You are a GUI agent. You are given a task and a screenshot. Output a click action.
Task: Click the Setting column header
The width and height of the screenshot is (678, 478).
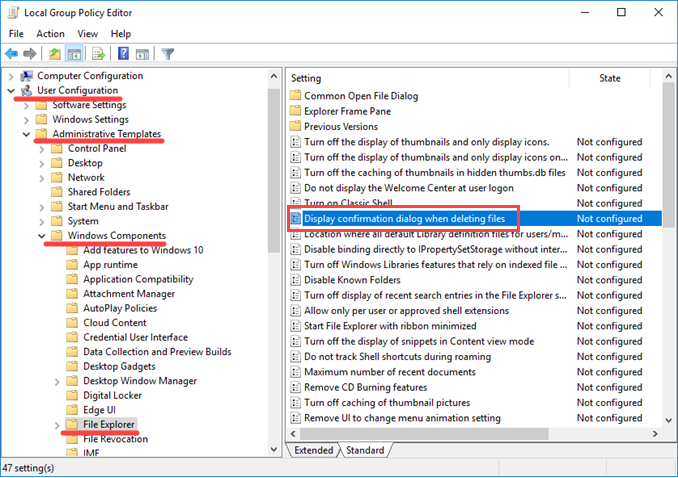[306, 77]
